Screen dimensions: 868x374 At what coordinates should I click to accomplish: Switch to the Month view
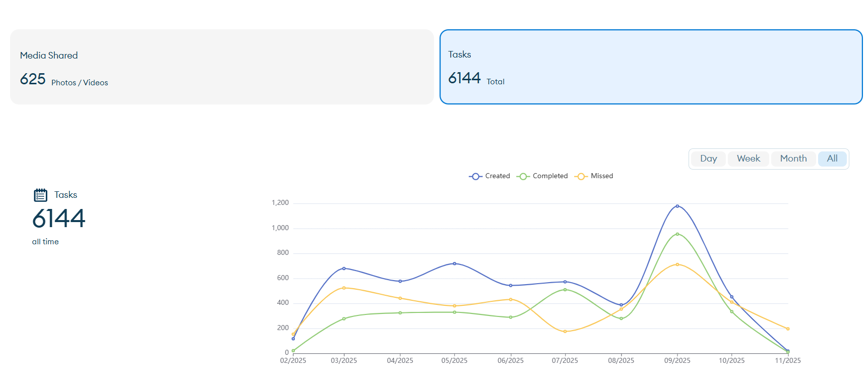[793, 158]
